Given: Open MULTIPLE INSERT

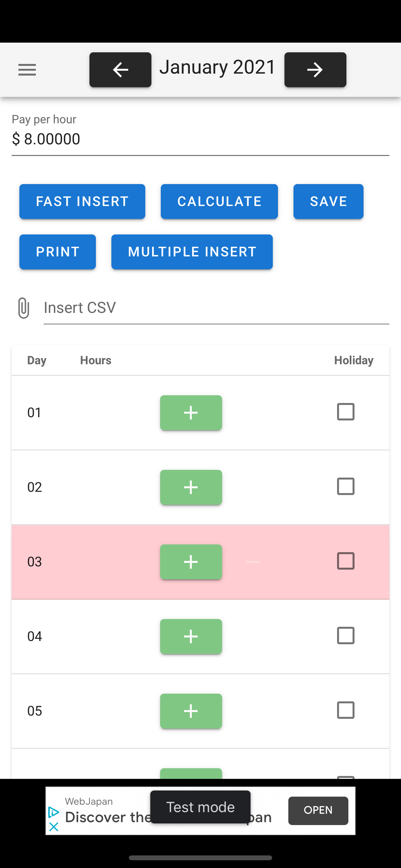Looking at the screenshot, I should coord(192,252).
